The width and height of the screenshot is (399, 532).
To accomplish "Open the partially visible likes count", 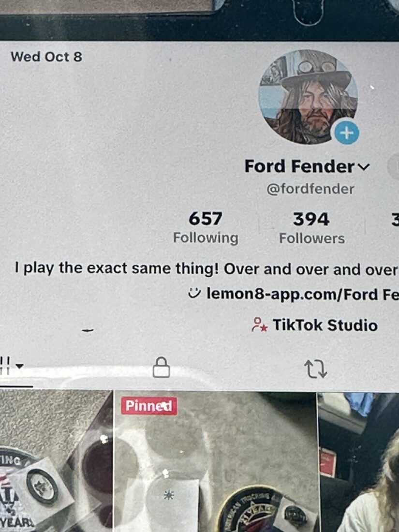I will pyautogui.click(x=395, y=221).
